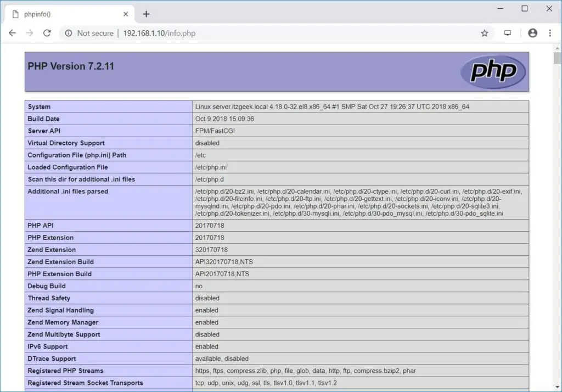Click the 320170718 value

(211, 250)
